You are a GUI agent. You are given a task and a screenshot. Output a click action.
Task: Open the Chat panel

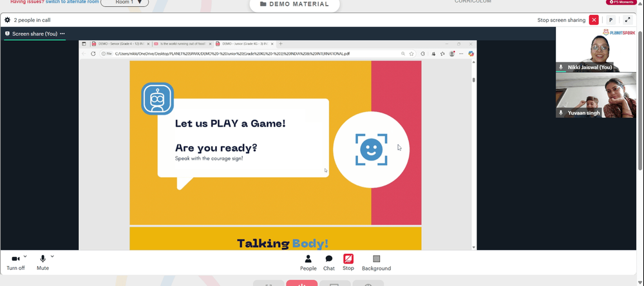[329, 263]
